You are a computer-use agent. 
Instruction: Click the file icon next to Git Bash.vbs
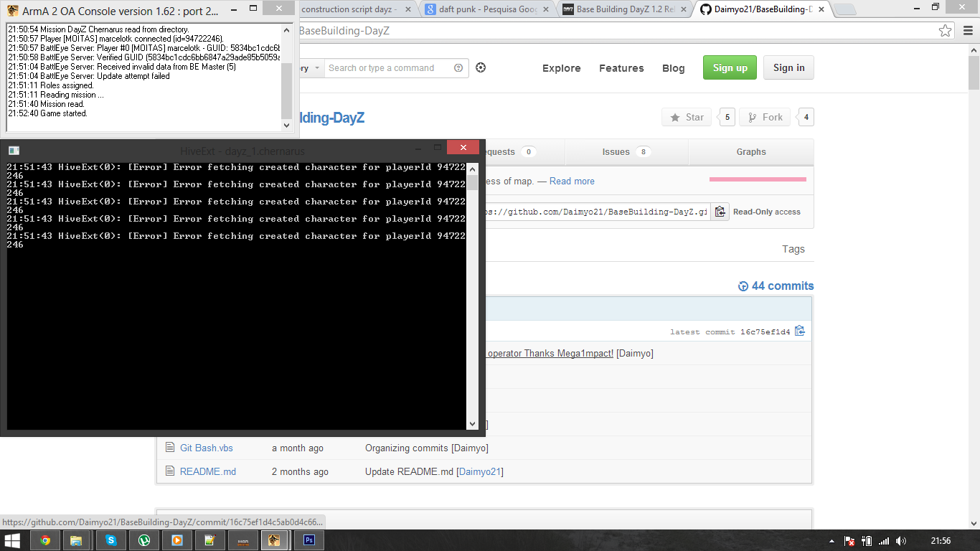[170, 448]
